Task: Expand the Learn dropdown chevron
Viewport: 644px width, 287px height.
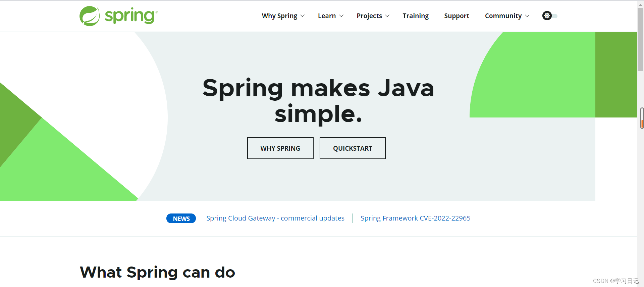Action: [341, 16]
